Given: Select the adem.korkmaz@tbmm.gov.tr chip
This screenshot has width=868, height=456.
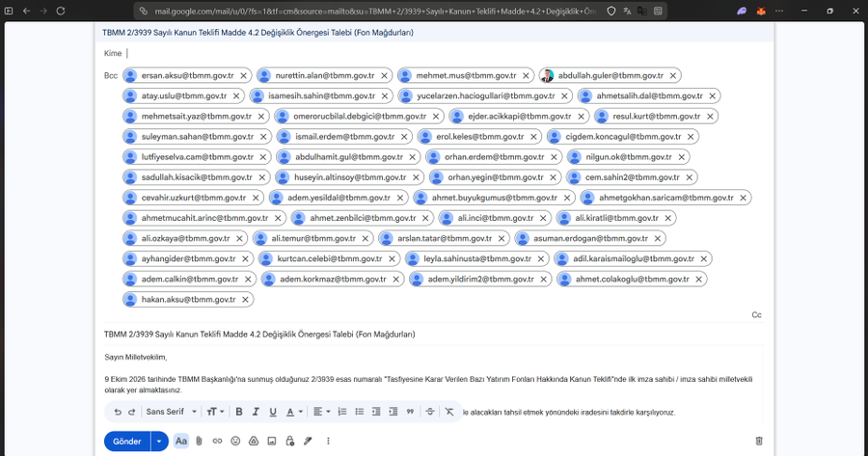Looking at the screenshot, I should click(x=333, y=280).
